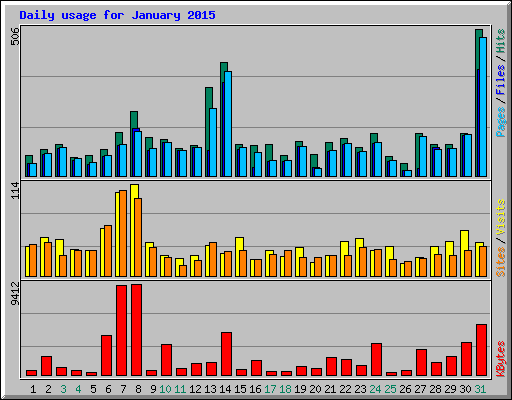
Task: Select the day 14 KBytes bar
Action: pos(226,354)
